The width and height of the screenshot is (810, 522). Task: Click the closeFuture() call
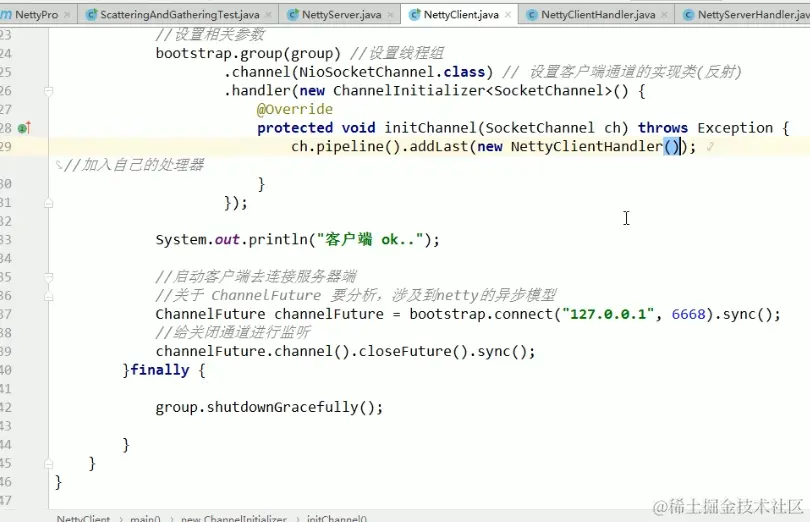[413, 351]
